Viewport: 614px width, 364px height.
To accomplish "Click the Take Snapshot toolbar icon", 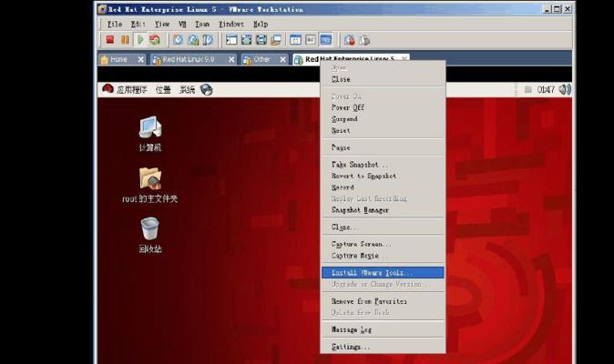I will point(178,39).
